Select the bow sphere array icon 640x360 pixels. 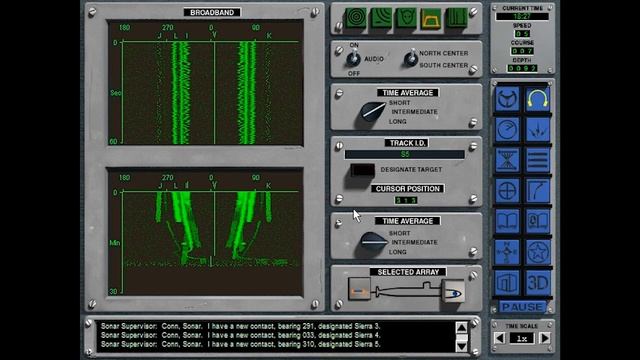pyautogui.click(x=453, y=291)
